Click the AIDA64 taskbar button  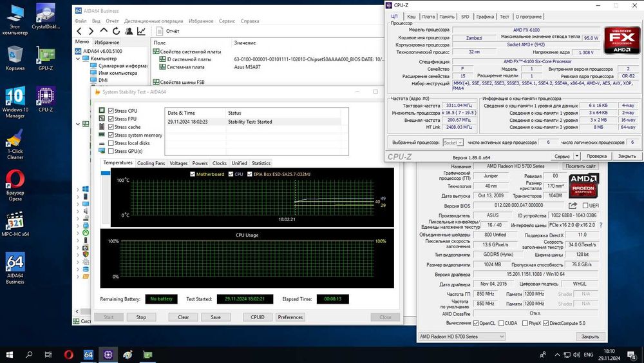[88, 355]
